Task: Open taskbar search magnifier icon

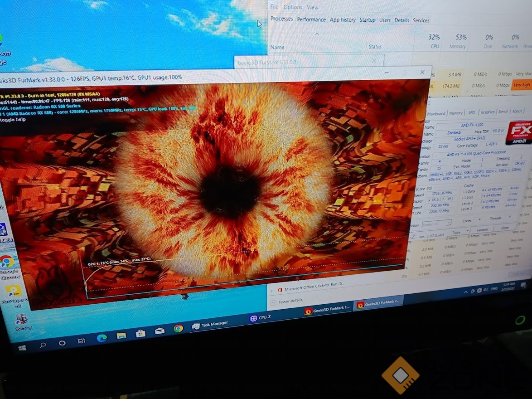Action: (43, 345)
